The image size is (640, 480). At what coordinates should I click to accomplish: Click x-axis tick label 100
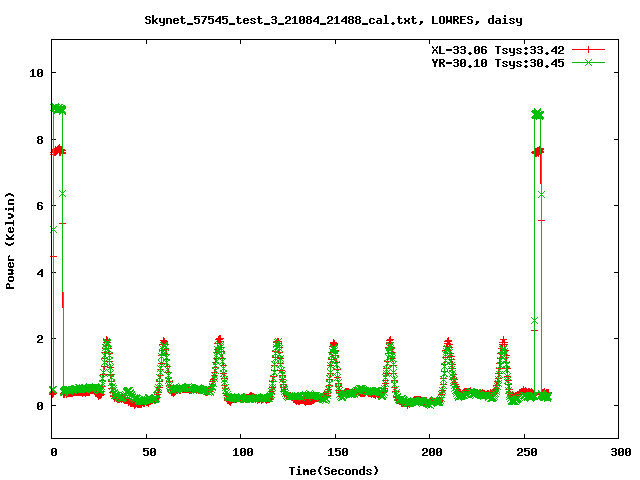point(242,452)
